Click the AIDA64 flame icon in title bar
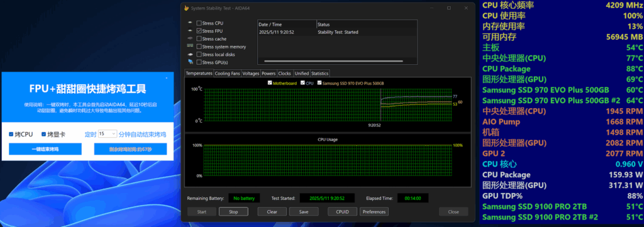Viewport: 644px width, 227px height. pos(186,8)
